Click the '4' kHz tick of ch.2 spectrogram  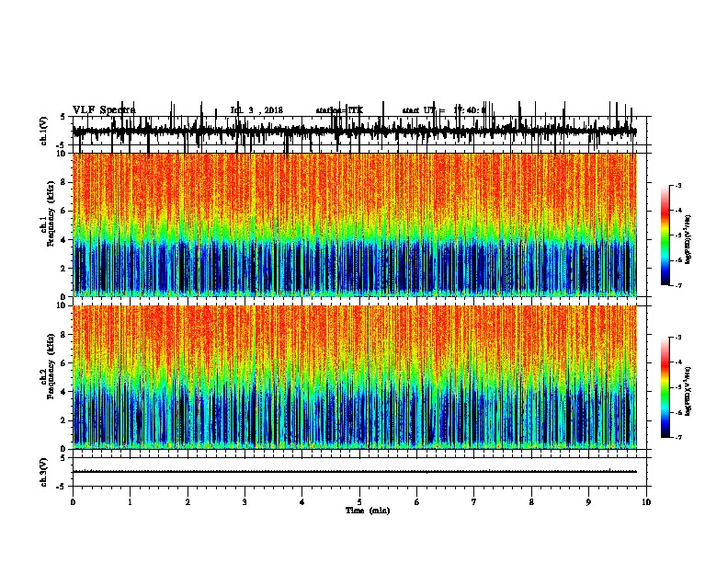click(64, 392)
